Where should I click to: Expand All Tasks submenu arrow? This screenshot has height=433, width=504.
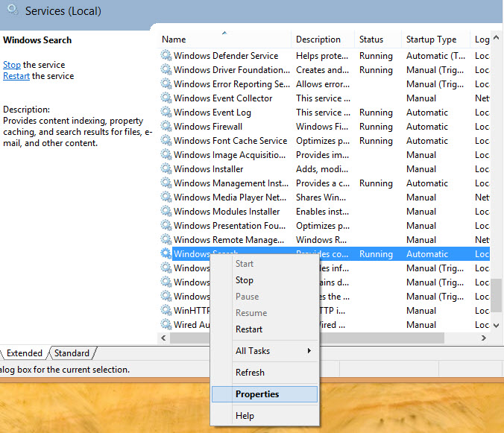pyautogui.click(x=309, y=350)
